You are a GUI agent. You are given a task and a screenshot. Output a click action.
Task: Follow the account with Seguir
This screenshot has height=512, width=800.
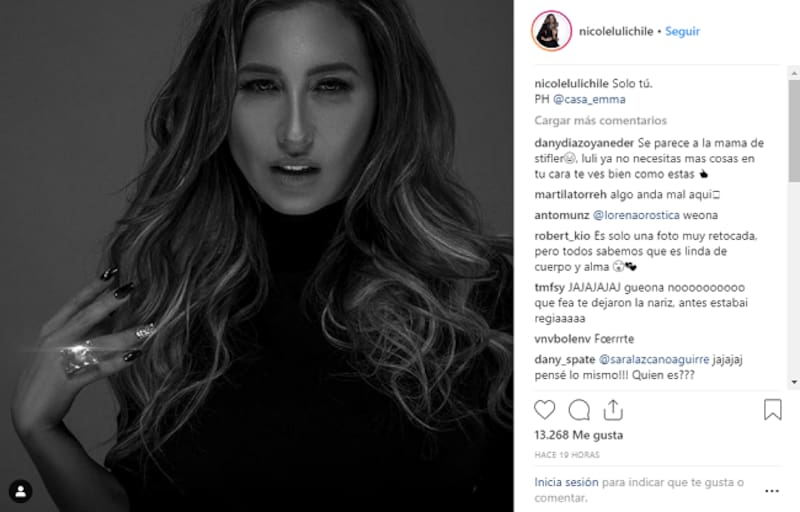(682, 31)
